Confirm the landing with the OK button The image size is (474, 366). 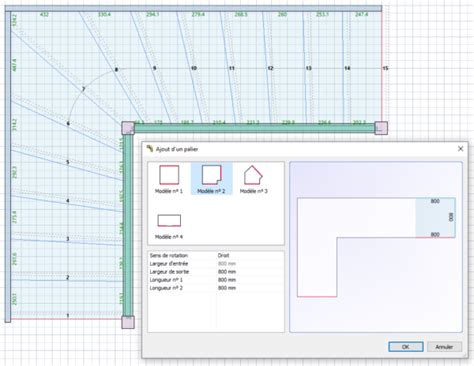[406, 347]
